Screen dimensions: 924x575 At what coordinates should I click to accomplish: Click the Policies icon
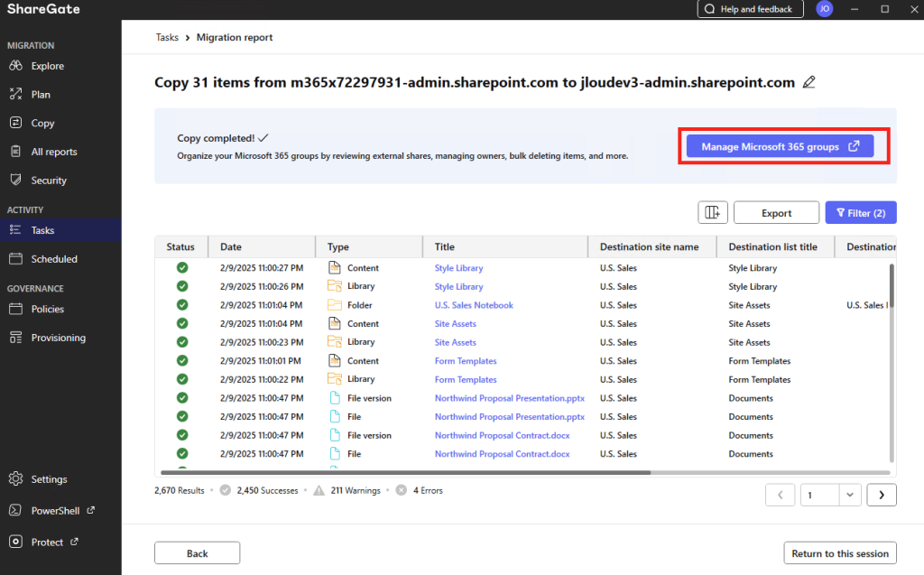pos(16,309)
